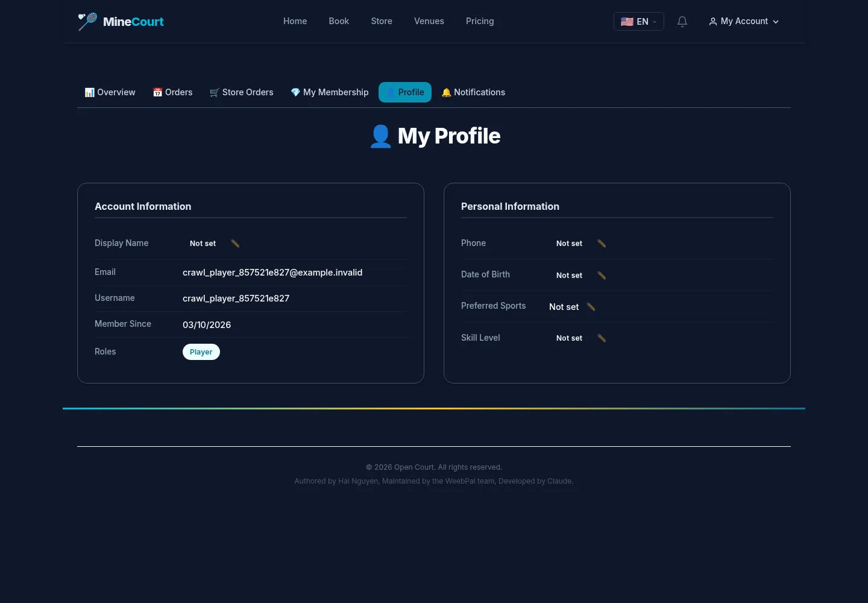This screenshot has width=868, height=603.
Task: Expand the My Account menu
Action: 744,22
